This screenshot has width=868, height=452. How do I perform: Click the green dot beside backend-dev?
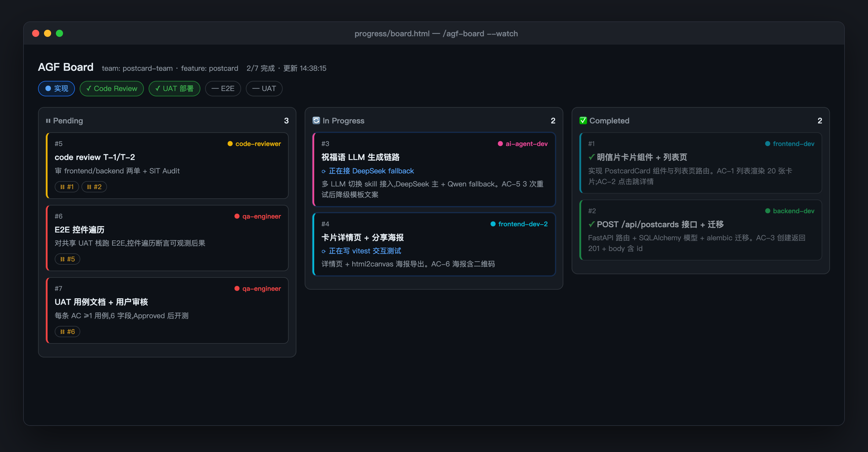tap(768, 211)
